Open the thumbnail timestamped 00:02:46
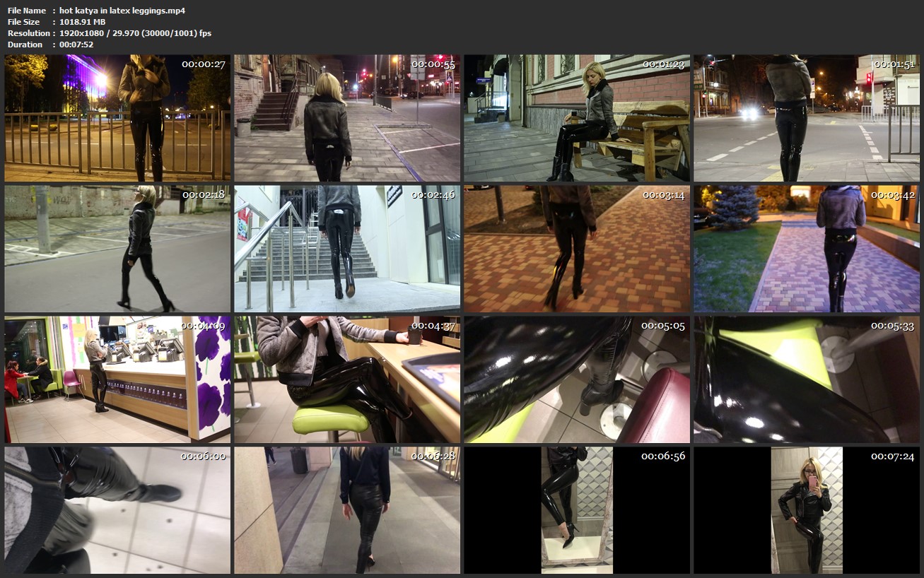The image size is (924, 578). click(347, 249)
